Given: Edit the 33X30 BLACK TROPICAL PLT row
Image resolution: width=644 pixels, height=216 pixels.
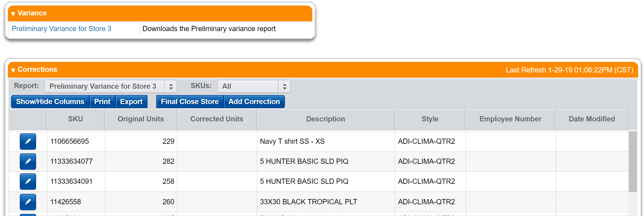Looking at the screenshot, I should coord(28,202).
